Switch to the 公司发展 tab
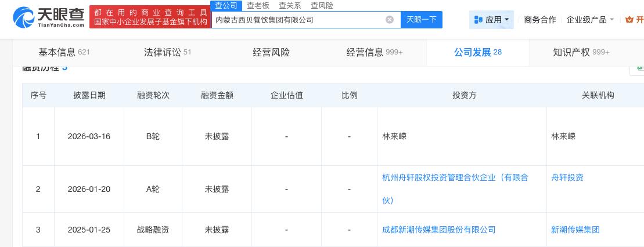Image resolution: width=644 pixels, height=247 pixels. coord(478,52)
